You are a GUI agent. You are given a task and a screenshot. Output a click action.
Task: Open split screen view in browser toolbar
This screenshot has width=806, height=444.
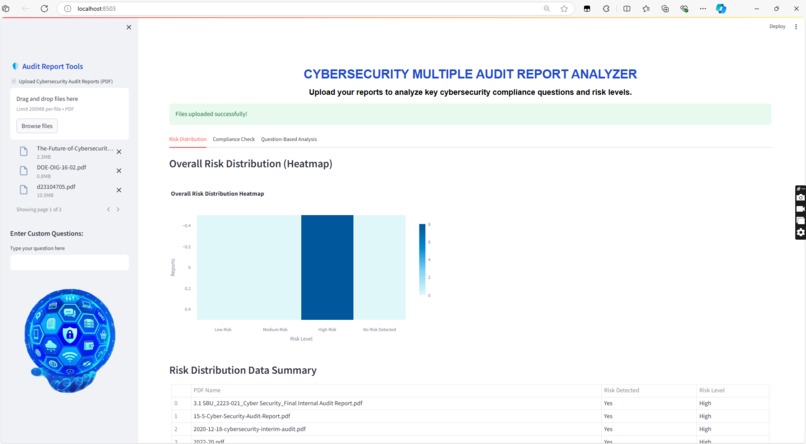(x=627, y=9)
